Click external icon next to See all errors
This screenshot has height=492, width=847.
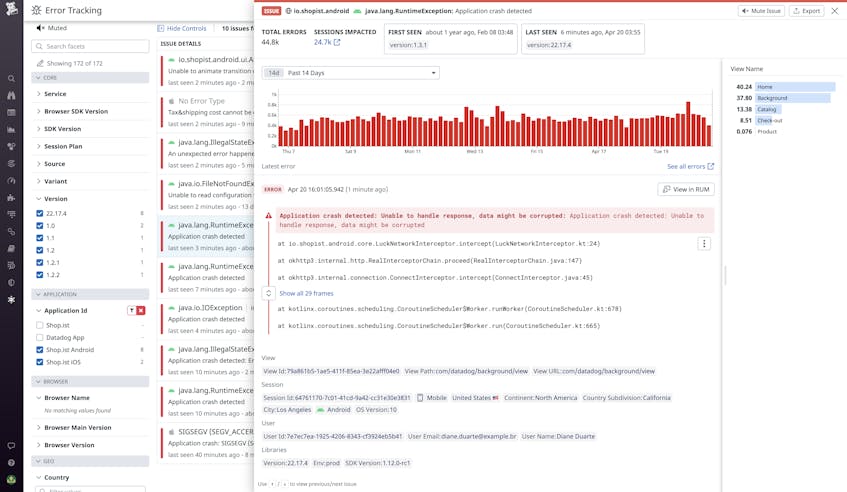tap(711, 166)
